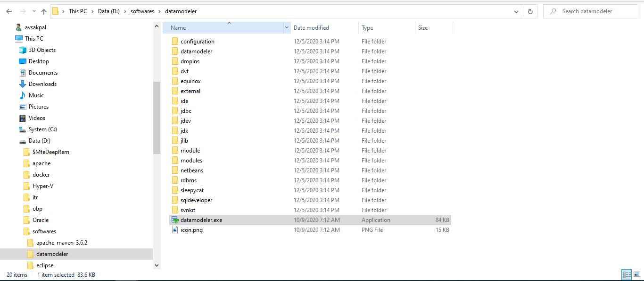Image resolution: width=644 pixels, height=281 pixels.
Task: Select the netbeans folder name
Action: coord(192,170)
